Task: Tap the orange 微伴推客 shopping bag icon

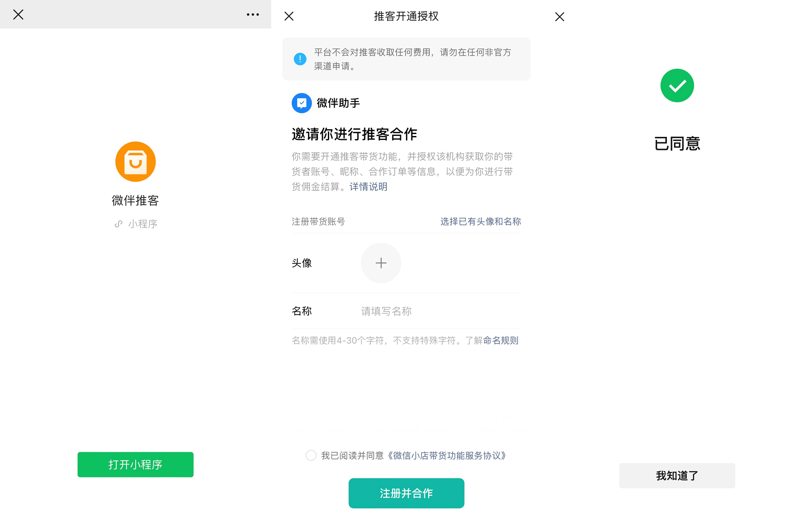Action: [135, 162]
